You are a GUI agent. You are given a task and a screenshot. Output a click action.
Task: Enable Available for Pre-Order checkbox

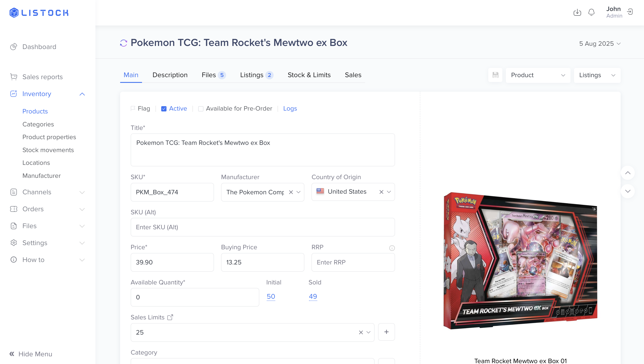click(x=201, y=109)
